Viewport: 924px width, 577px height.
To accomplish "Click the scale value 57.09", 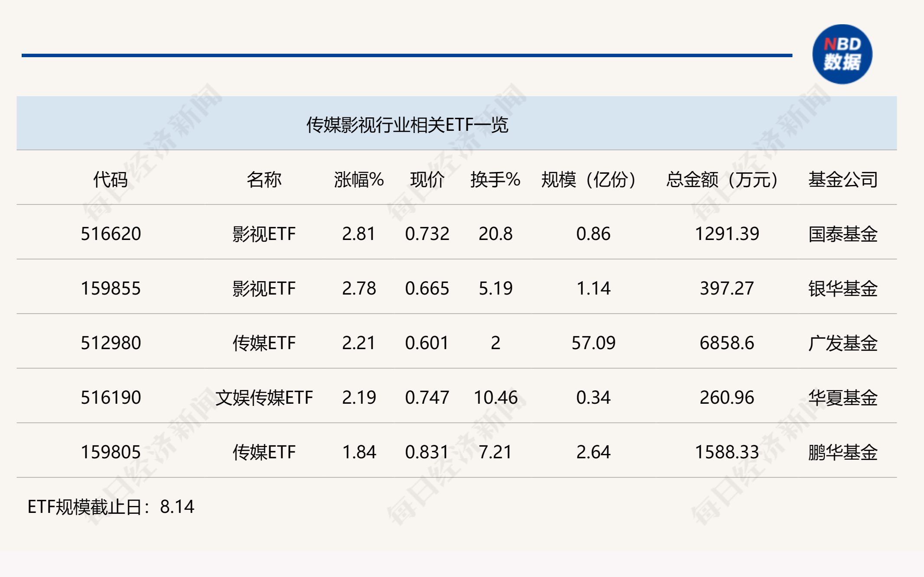I will (593, 343).
